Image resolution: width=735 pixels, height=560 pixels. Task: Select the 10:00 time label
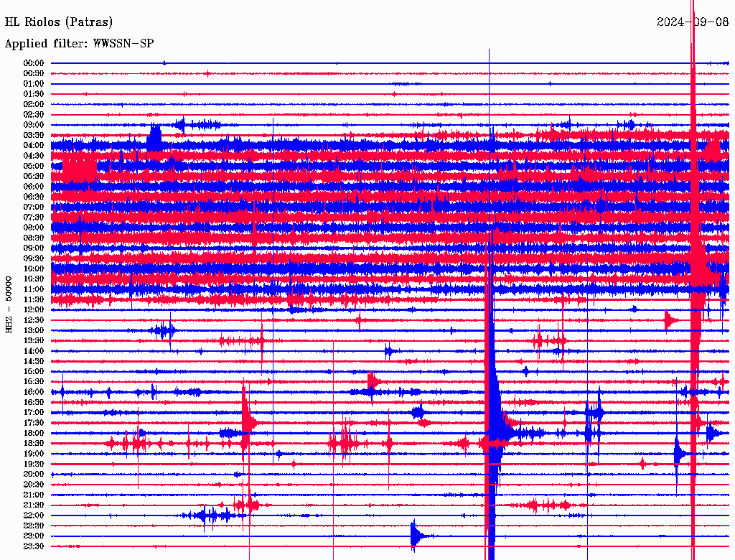34,269
